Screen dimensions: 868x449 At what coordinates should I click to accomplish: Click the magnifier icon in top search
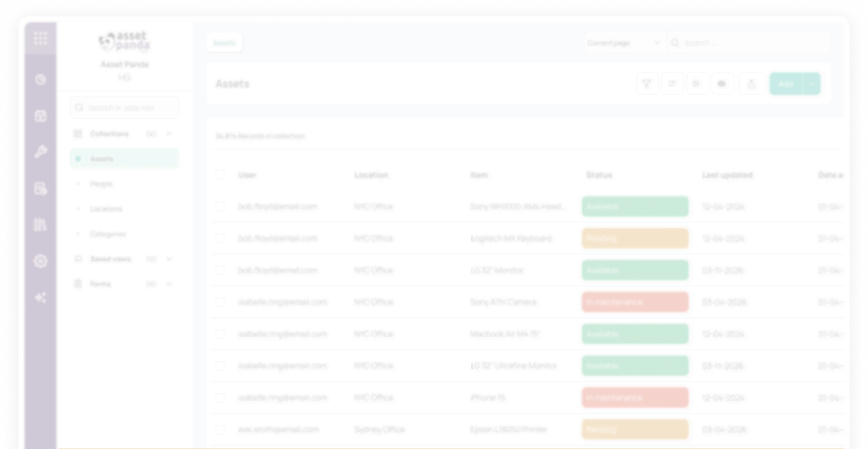(676, 43)
